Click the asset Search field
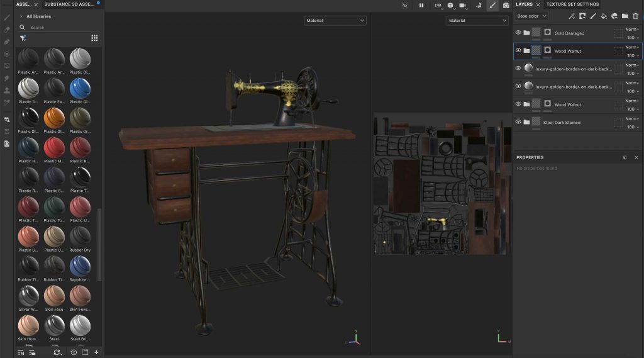Image resolution: width=644 pixels, height=358 pixels. (x=57, y=28)
